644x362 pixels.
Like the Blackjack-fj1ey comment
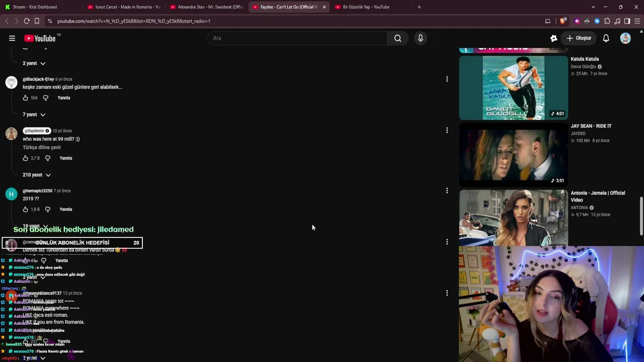(x=26, y=98)
